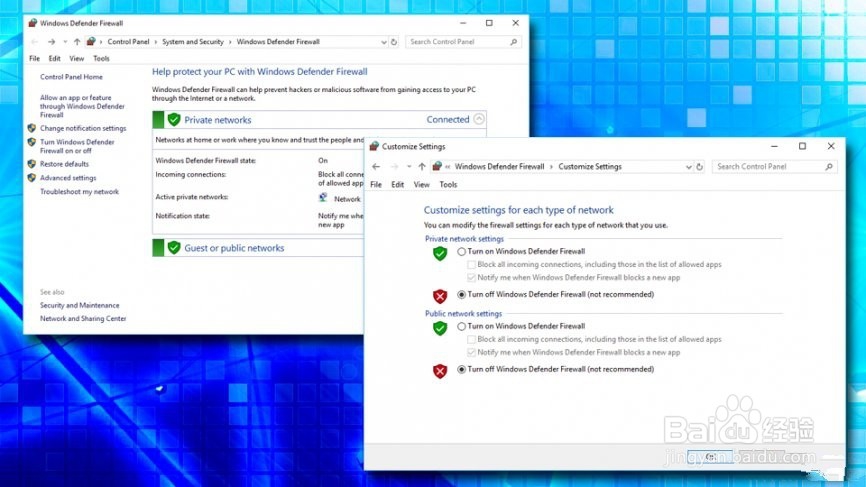This screenshot has height=487, width=866.
Task: Open Turn Windows Defender Firewall on or off
Action: pyautogui.click(x=77, y=146)
